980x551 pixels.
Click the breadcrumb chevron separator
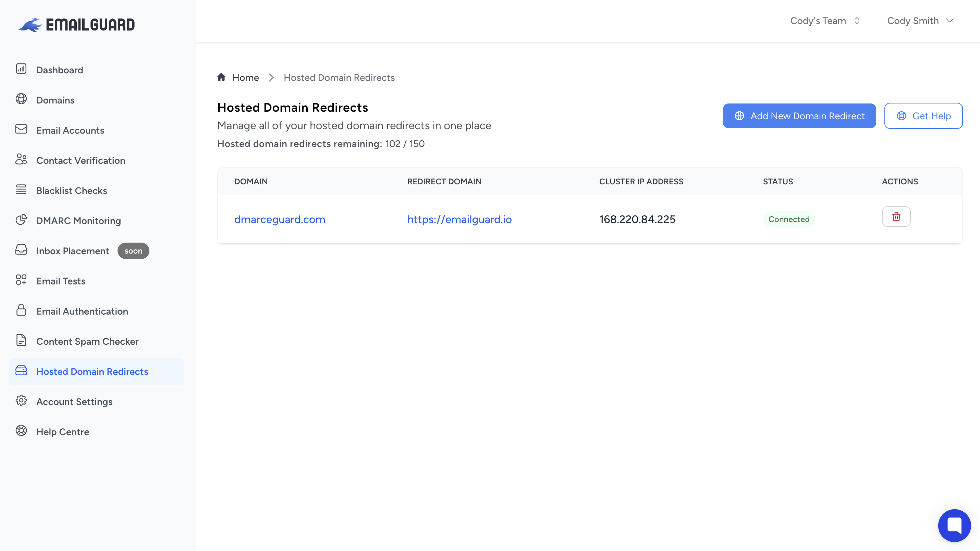coord(271,78)
